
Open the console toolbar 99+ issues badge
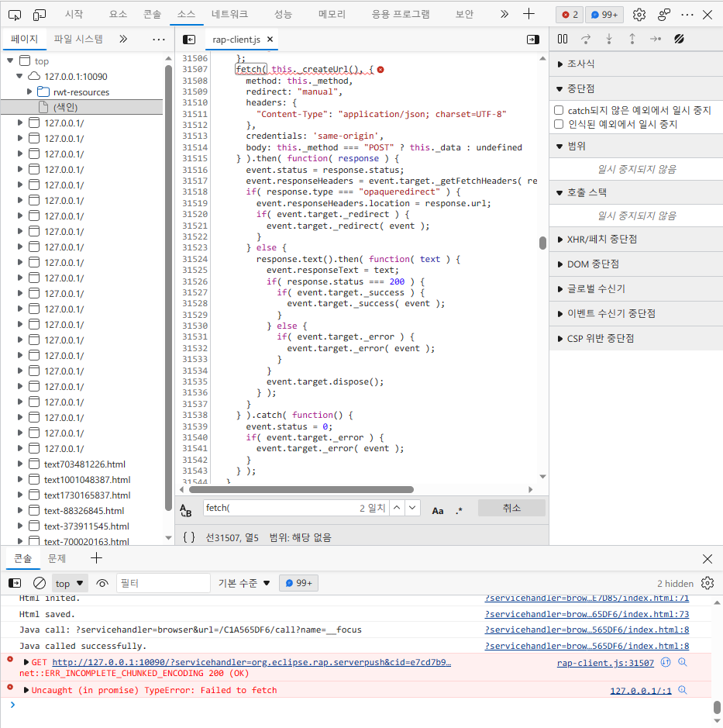click(x=299, y=583)
